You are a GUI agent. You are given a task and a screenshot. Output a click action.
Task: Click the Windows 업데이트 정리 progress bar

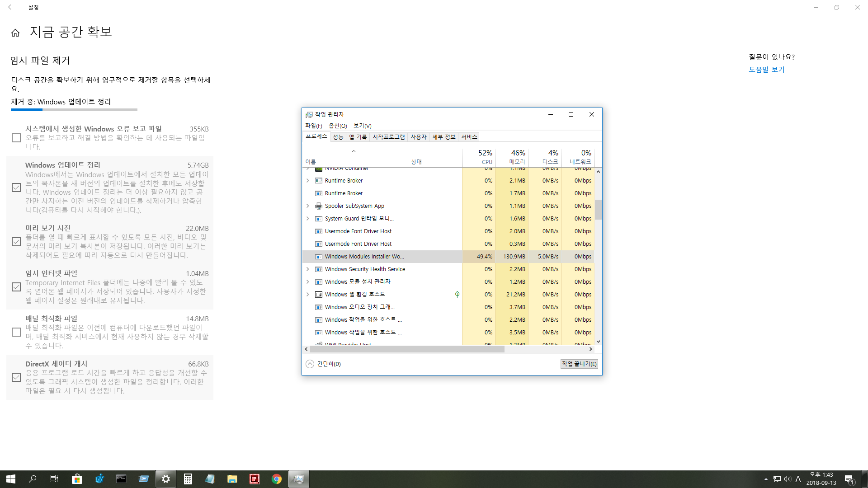click(x=74, y=110)
